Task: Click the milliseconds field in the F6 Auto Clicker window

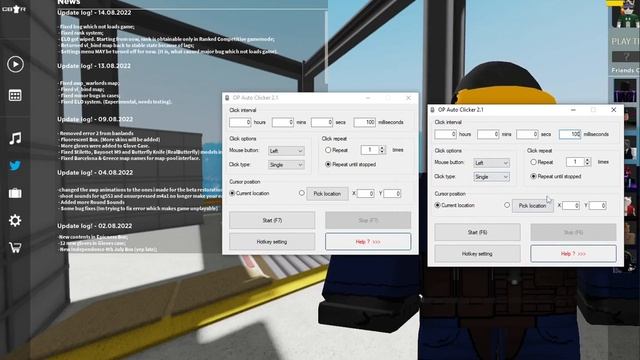Action: [570, 134]
